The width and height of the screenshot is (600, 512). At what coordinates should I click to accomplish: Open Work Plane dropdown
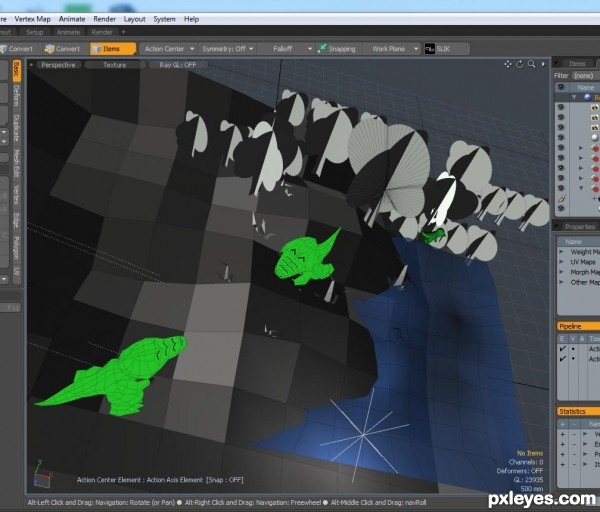391,49
